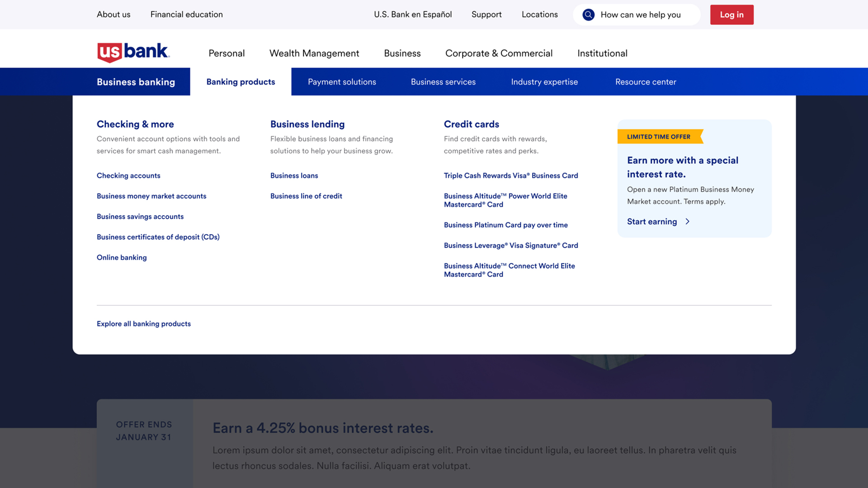
Task: Open the Credit cards heading
Action: (472, 124)
